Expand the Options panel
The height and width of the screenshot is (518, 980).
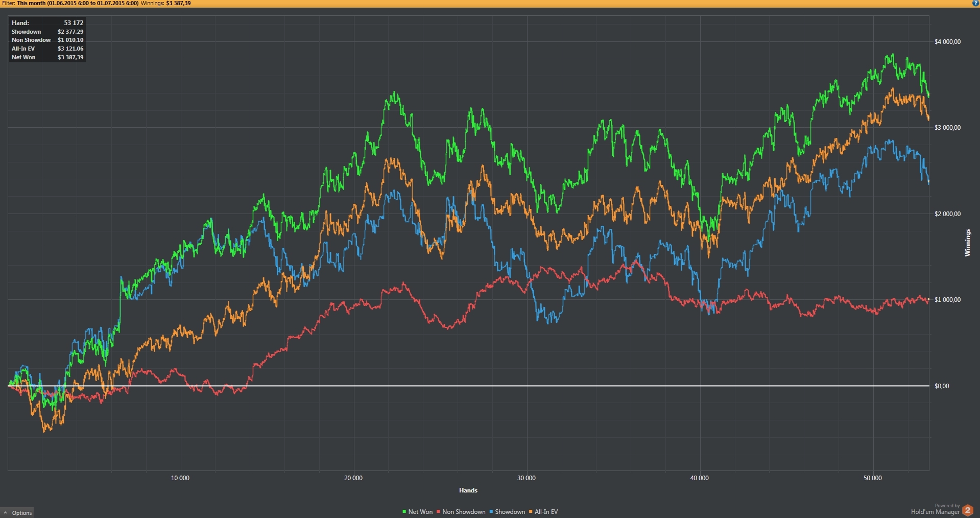pyautogui.click(x=17, y=512)
